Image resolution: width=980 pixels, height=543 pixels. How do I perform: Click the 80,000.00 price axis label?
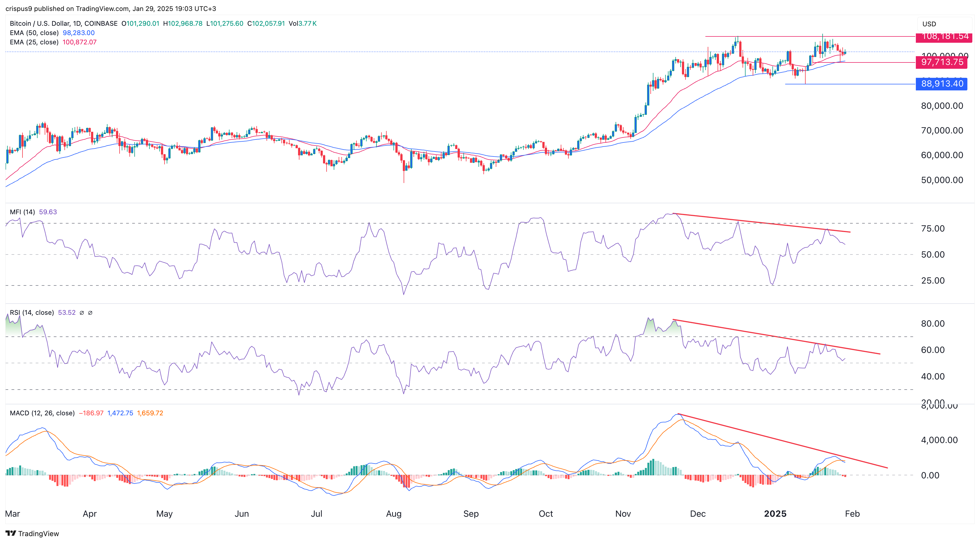pos(942,106)
